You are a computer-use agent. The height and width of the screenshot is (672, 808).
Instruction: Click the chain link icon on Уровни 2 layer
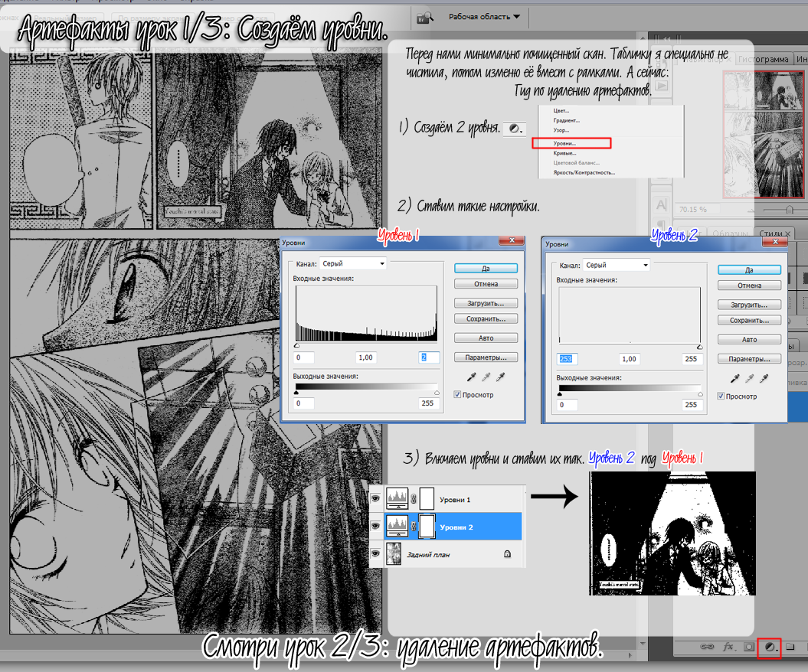pos(414,527)
